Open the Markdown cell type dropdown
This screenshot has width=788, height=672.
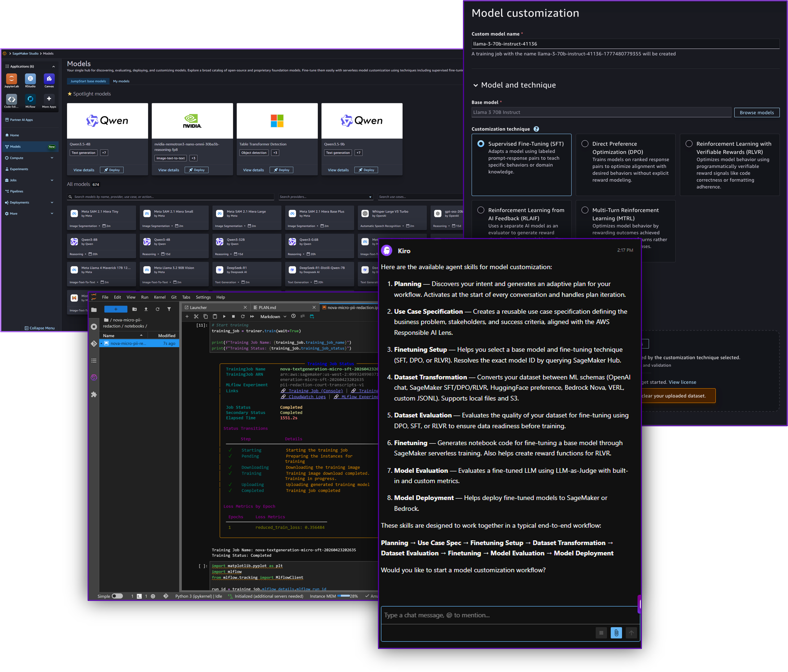click(x=273, y=317)
